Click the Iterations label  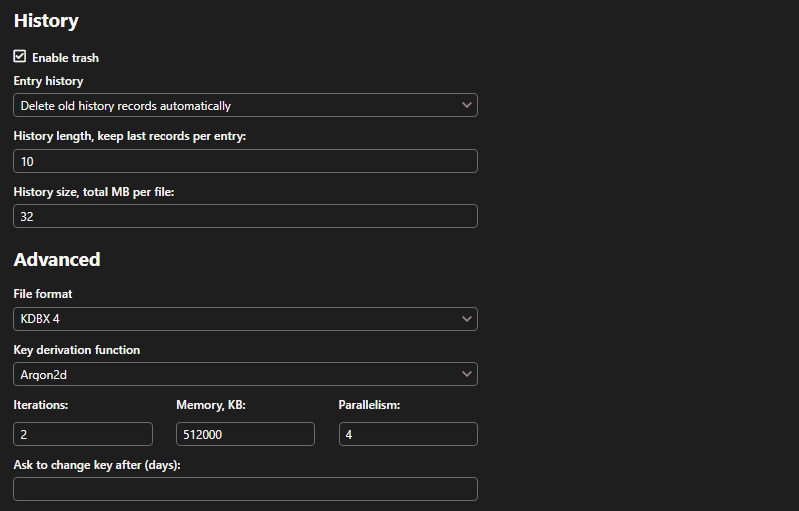pos(41,405)
